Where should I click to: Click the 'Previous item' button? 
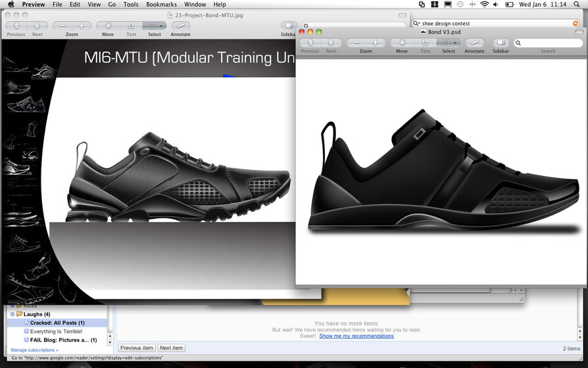pyautogui.click(x=137, y=348)
